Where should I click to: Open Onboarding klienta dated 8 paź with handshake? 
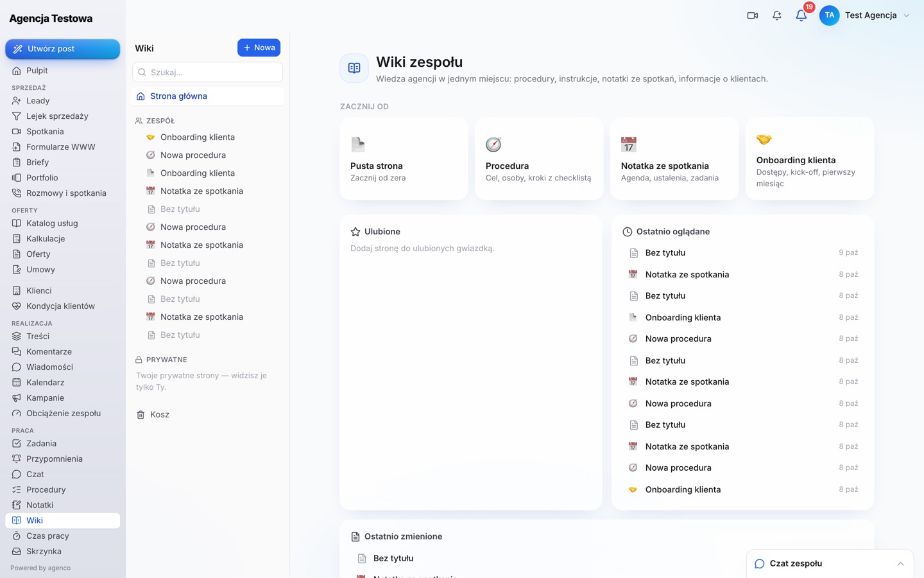click(x=743, y=489)
